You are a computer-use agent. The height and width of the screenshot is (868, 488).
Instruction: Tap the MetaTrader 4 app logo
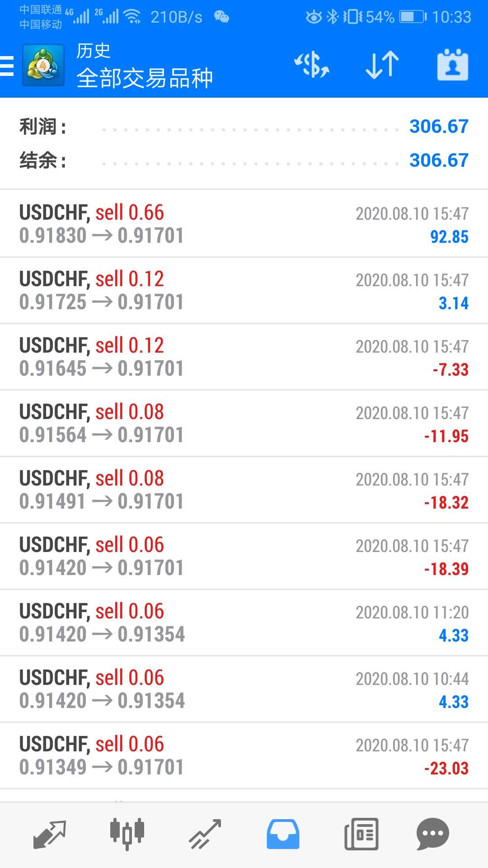click(43, 66)
